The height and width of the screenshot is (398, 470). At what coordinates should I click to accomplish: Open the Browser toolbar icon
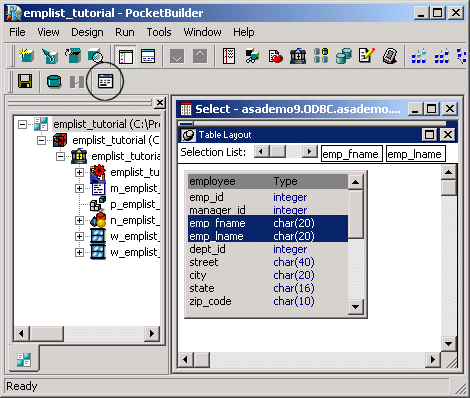pyautogui.click(x=252, y=56)
